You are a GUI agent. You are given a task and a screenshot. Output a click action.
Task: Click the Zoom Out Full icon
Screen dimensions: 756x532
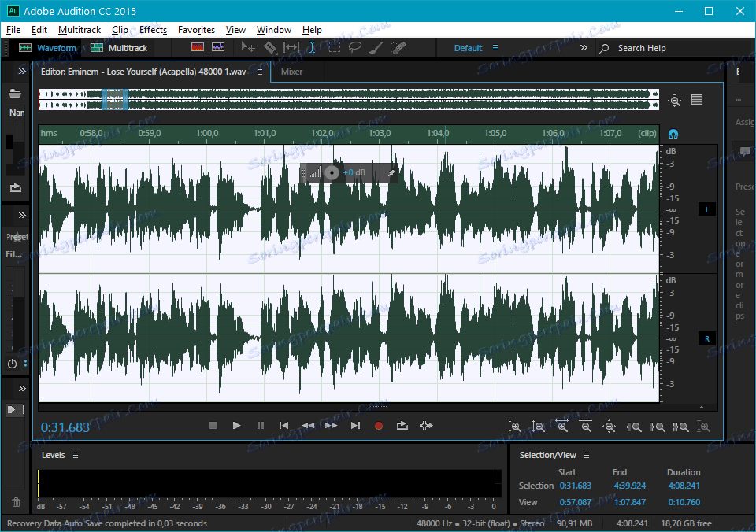[x=610, y=427]
